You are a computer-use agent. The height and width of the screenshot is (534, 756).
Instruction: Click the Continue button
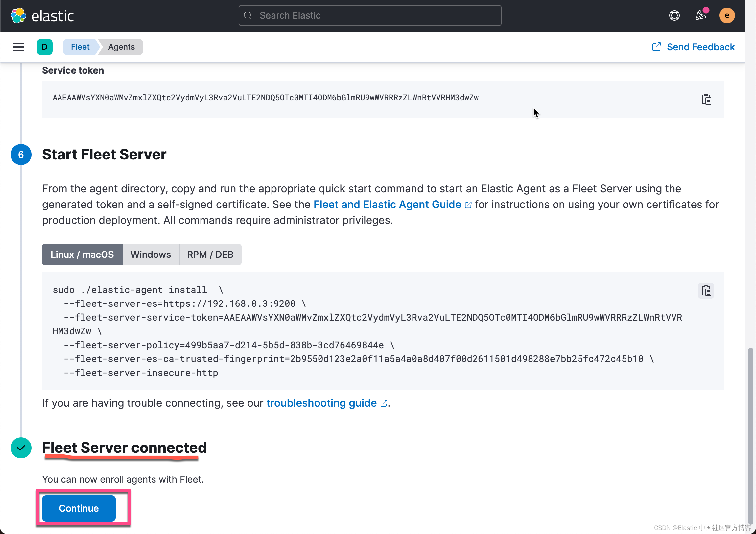[78, 508]
